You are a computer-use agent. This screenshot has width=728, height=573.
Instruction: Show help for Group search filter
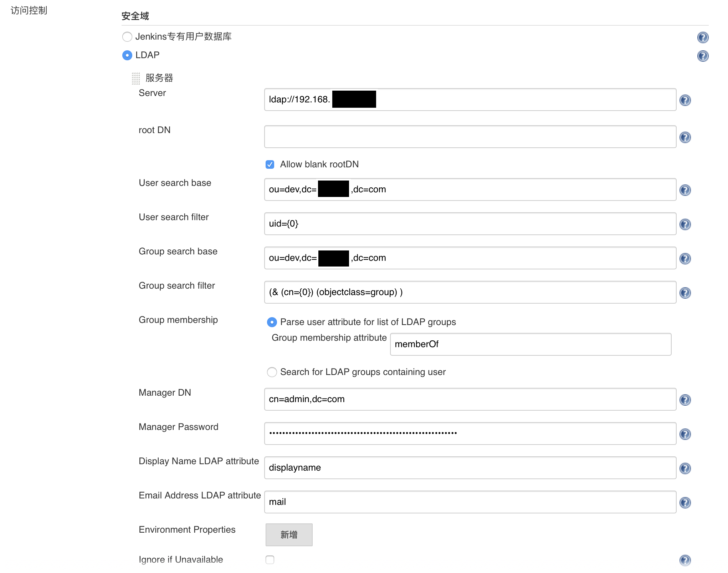(685, 293)
